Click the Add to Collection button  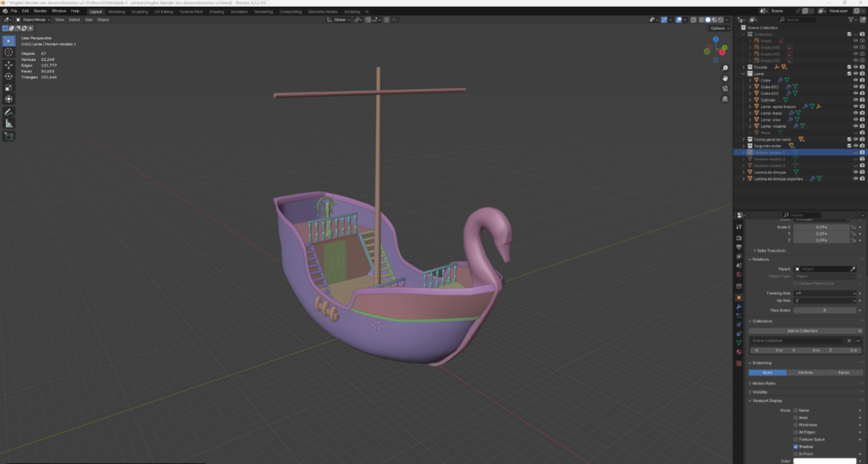(802, 330)
